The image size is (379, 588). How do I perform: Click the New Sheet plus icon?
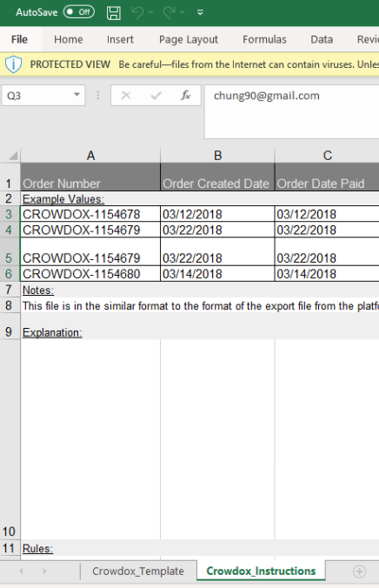(359, 571)
